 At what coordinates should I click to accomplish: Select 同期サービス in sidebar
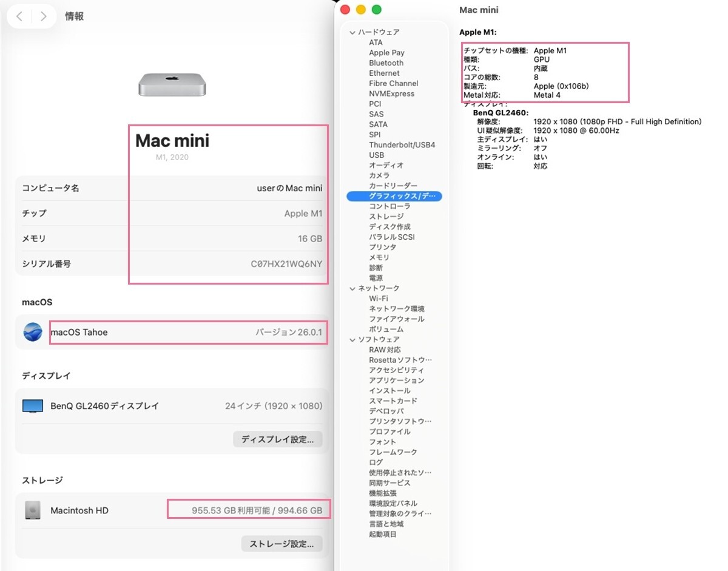pos(389,483)
